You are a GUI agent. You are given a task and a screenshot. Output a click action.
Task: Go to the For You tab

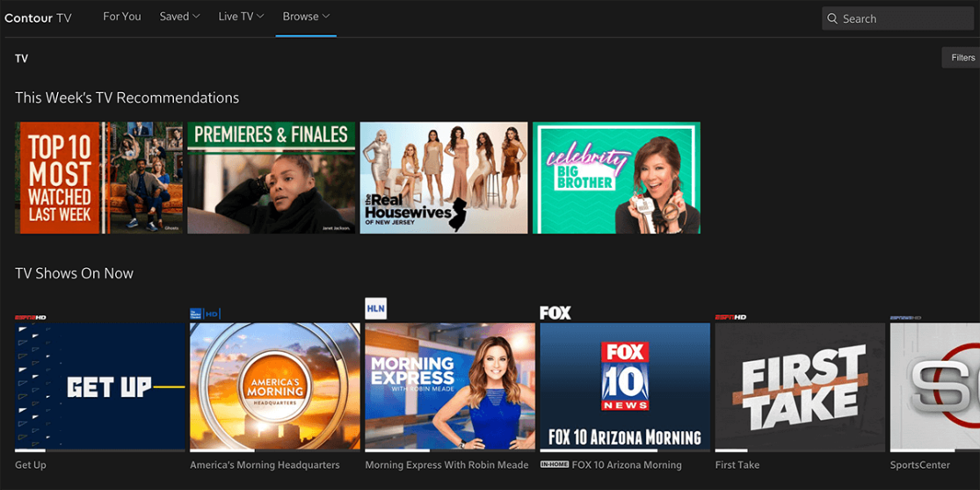(x=121, y=17)
